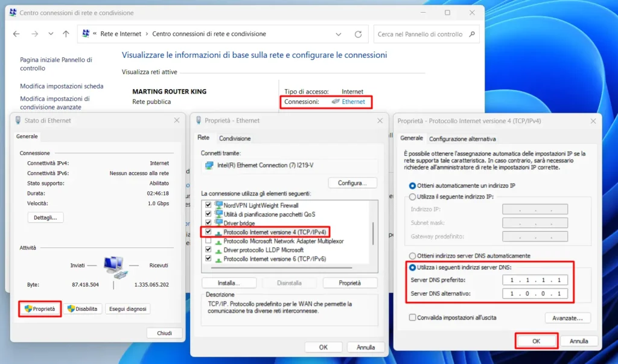The image size is (618, 364).
Task: Click network activity computers icon
Action: click(x=115, y=267)
